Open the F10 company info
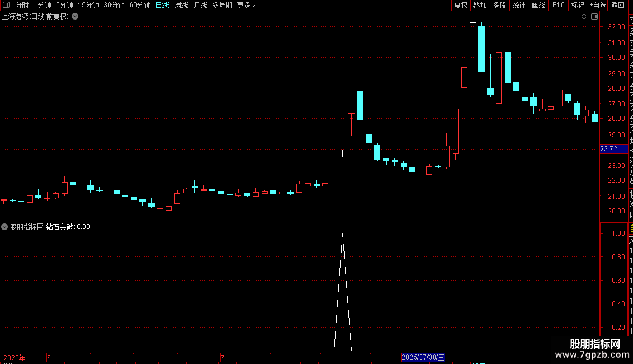Image resolution: width=633 pixels, height=364 pixels. click(558, 5)
